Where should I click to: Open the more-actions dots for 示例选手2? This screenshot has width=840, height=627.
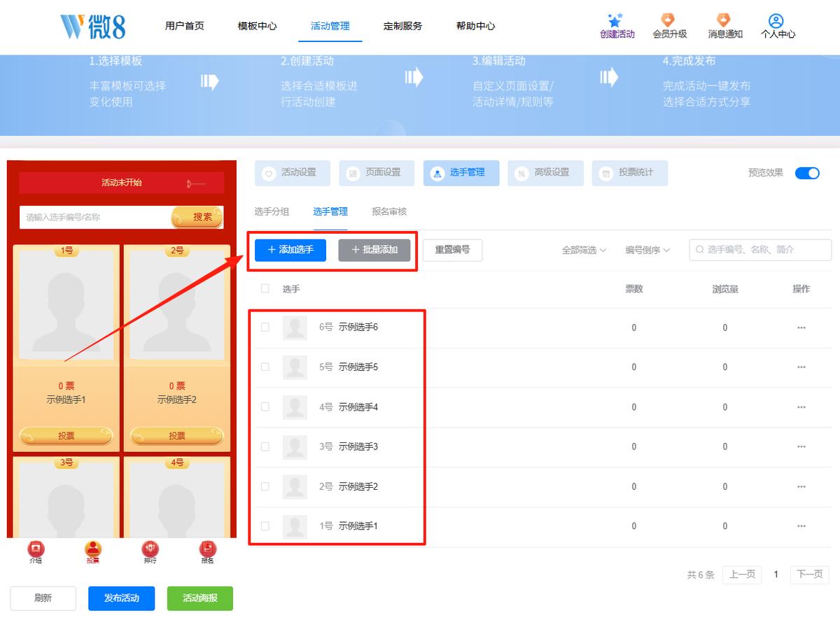(x=801, y=486)
